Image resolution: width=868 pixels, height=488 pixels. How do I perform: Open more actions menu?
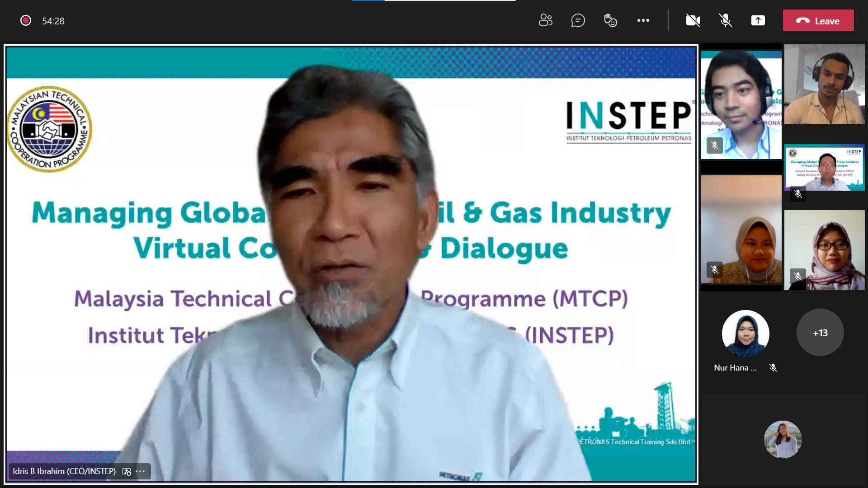click(643, 20)
